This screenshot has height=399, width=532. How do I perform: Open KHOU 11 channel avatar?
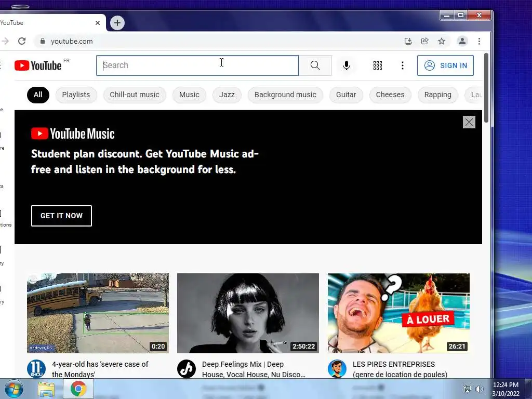(x=36, y=369)
